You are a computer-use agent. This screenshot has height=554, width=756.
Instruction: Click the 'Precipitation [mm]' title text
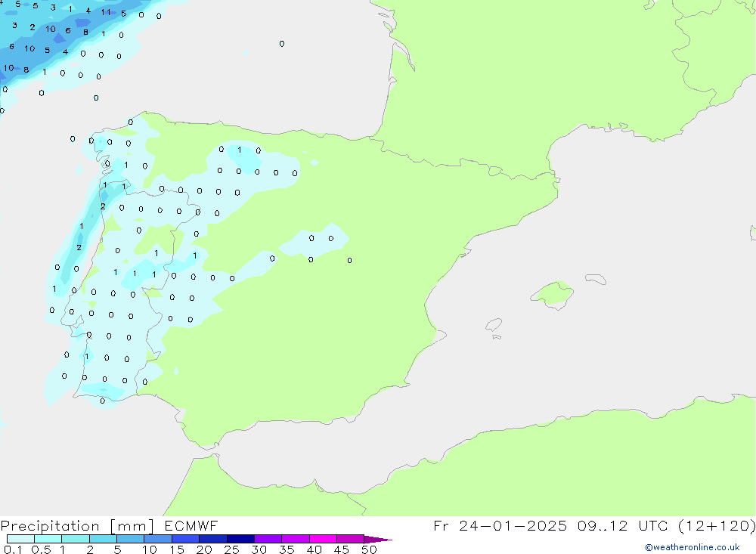tap(77, 526)
